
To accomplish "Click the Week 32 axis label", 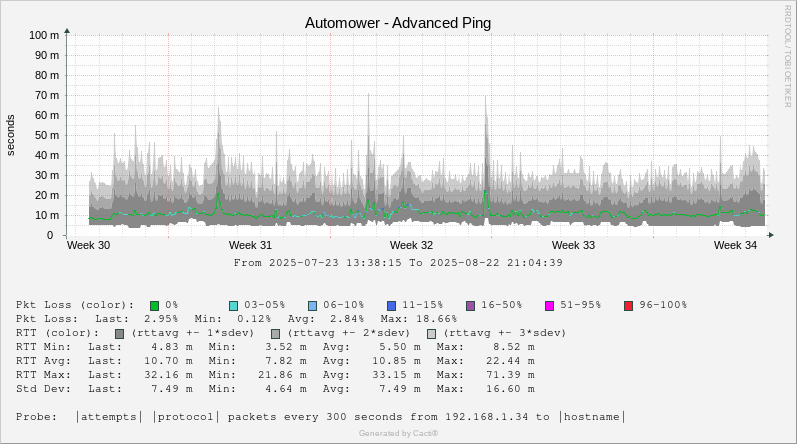I will 411,245.
